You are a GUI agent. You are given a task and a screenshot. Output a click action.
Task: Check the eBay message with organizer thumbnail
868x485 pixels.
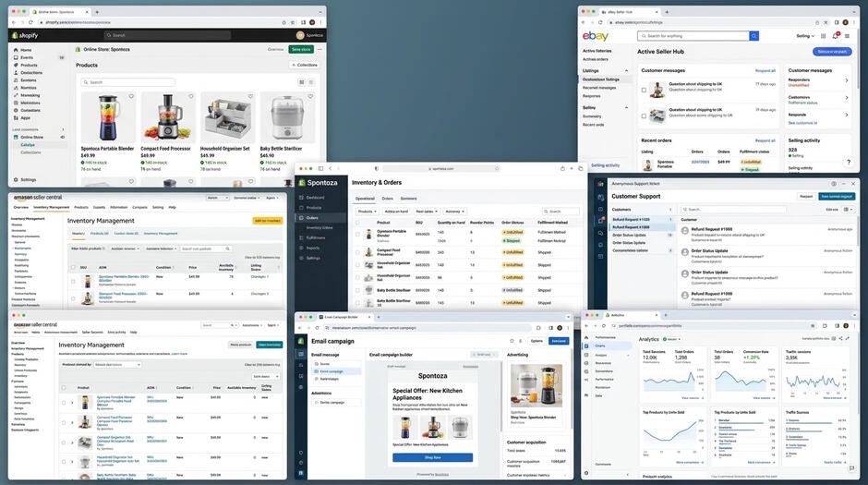[x=644, y=116]
